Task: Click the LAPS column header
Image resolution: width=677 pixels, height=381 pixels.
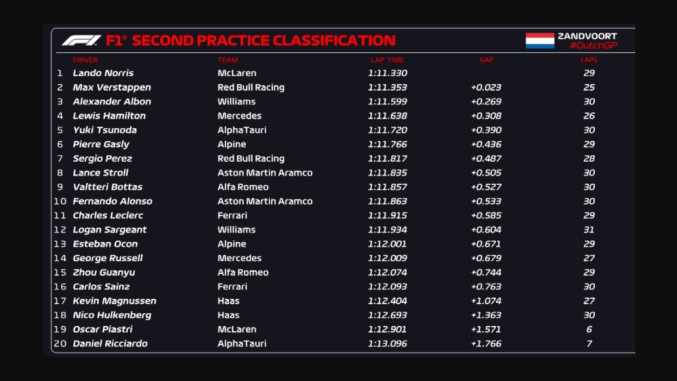Action: tap(589, 60)
